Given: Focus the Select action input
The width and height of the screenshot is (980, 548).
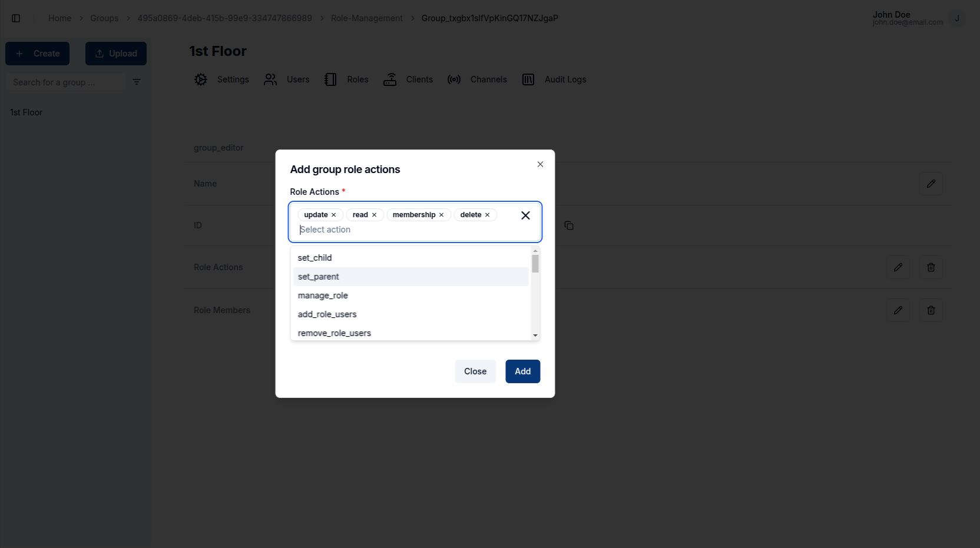Looking at the screenshot, I should tap(406, 230).
